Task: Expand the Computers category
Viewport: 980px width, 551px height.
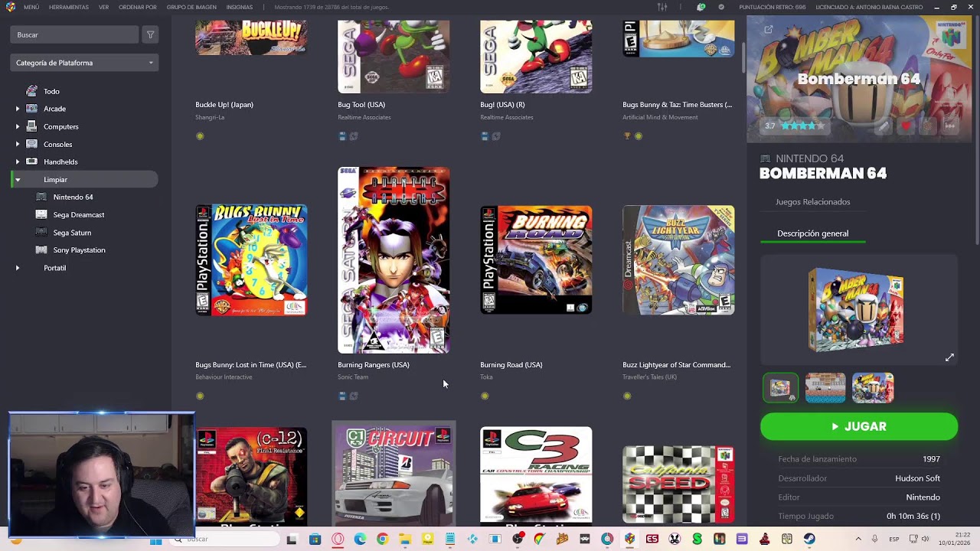Action: pos(18,126)
